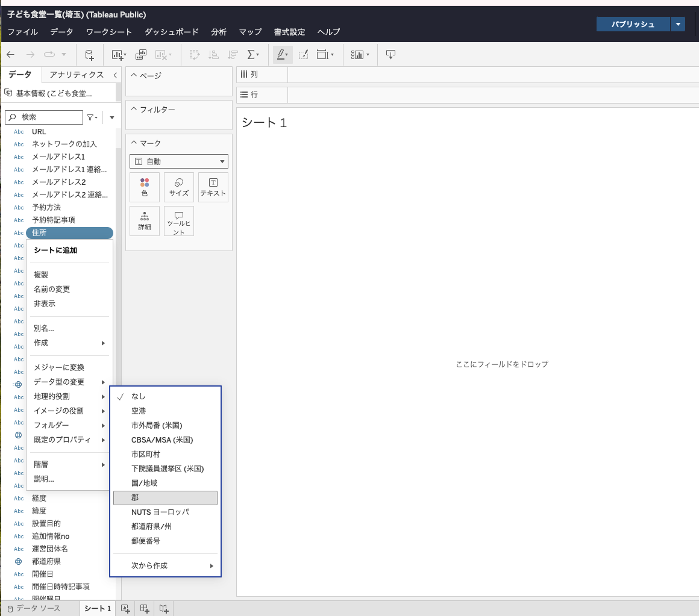The height and width of the screenshot is (616, 699).
Task: Select the 空港 geographic role
Action: coord(165,411)
